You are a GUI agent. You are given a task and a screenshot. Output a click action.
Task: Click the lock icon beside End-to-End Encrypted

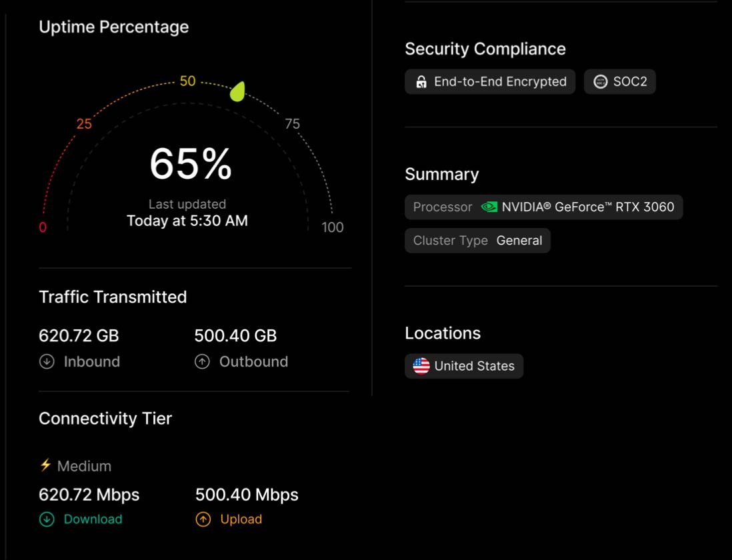click(x=421, y=81)
